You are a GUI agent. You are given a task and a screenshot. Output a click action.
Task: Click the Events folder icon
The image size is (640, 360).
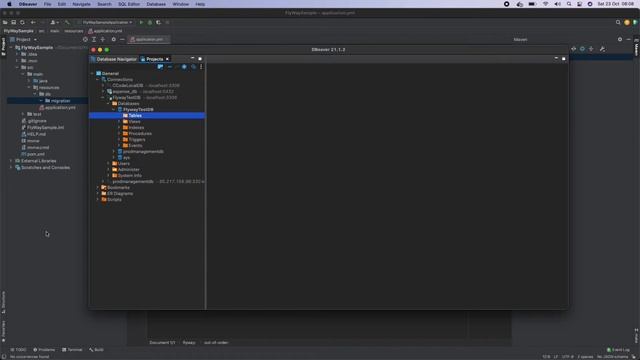(125, 146)
